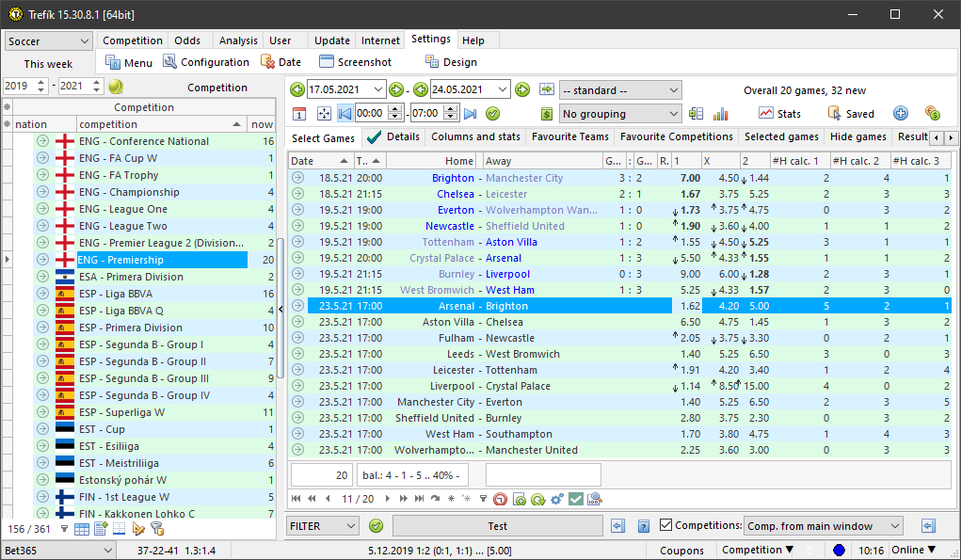The image size is (961, 560).
Task: Click the Design palette icon
Action: click(x=432, y=62)
